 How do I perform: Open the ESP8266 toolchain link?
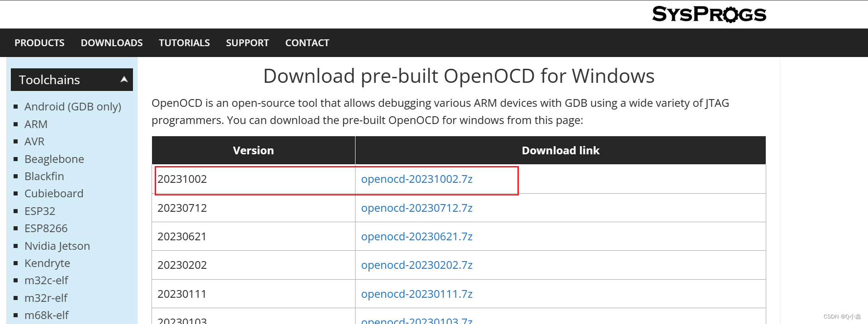pos(46,228)
